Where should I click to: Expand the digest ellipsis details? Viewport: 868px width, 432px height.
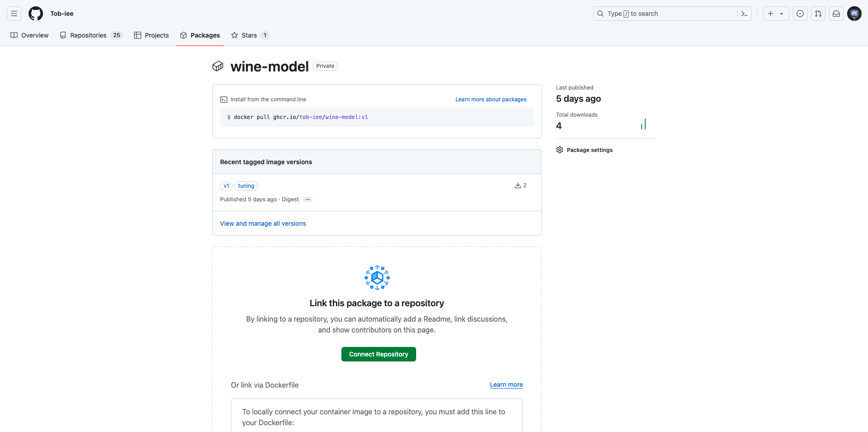308,199
